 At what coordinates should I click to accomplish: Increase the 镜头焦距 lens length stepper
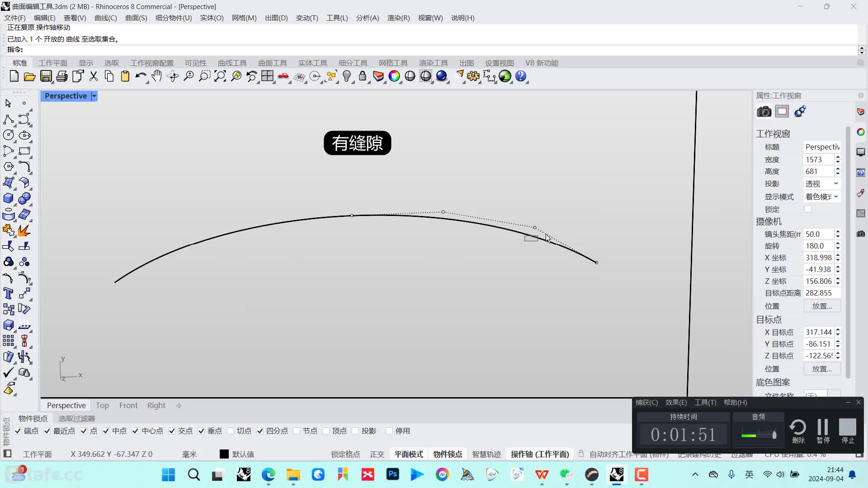(x=838, y=232)
